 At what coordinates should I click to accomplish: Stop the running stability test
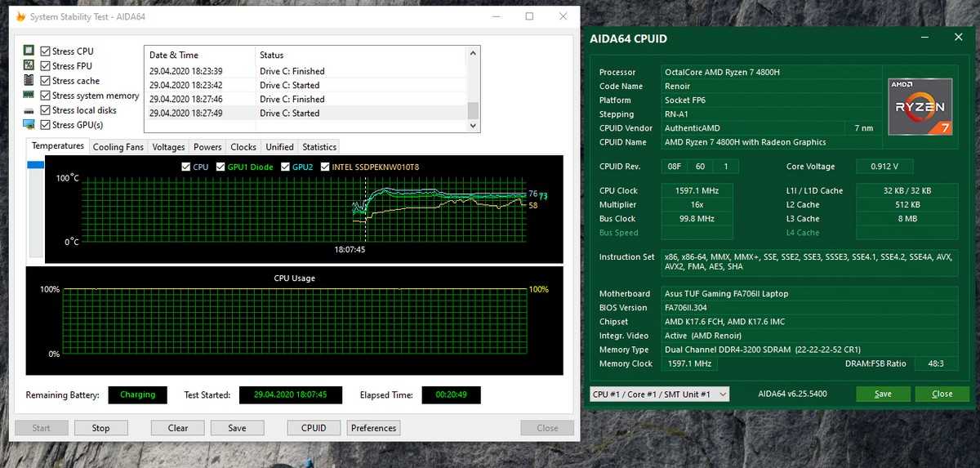[100, 428]
